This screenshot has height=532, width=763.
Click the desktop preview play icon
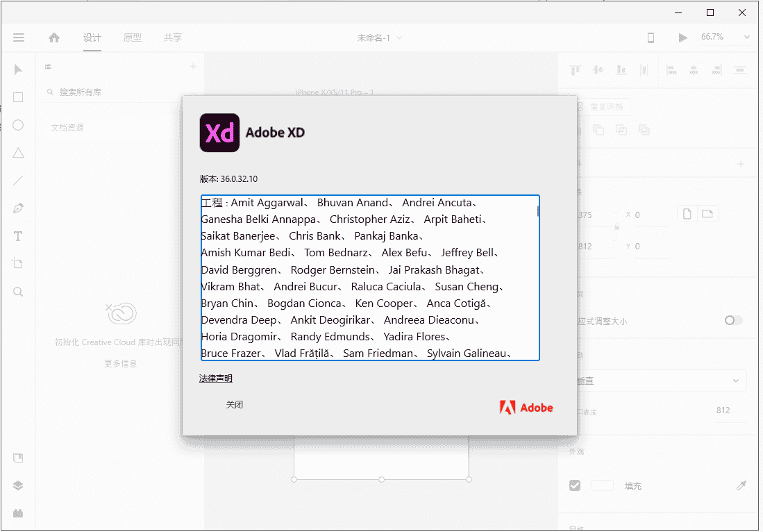click(682, 38)
